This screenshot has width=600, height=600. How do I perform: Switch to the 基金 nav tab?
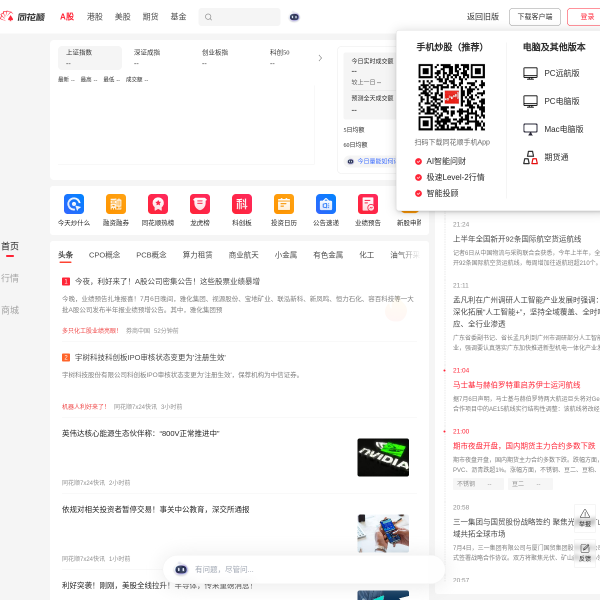click(178, 17)
